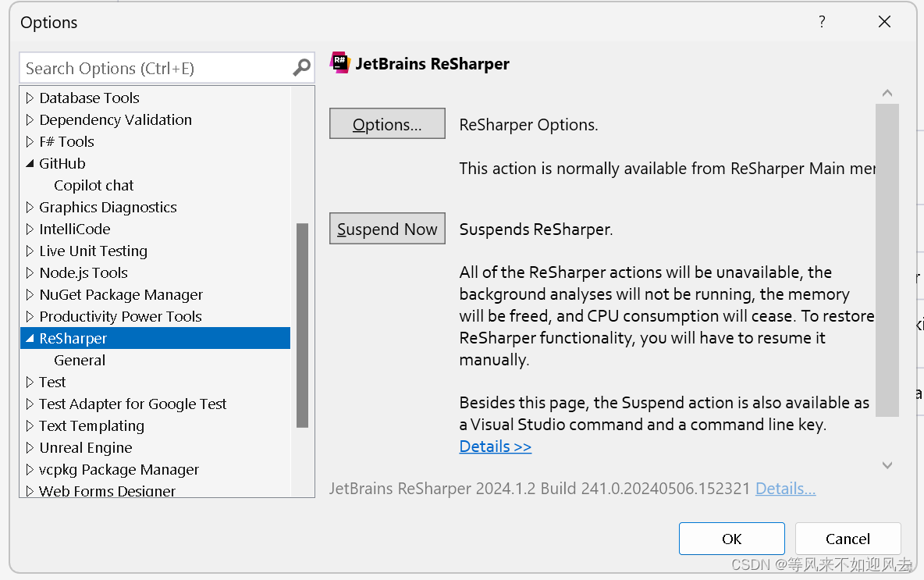Close the Options dialog
924x580 pixels.
[884, 22]
